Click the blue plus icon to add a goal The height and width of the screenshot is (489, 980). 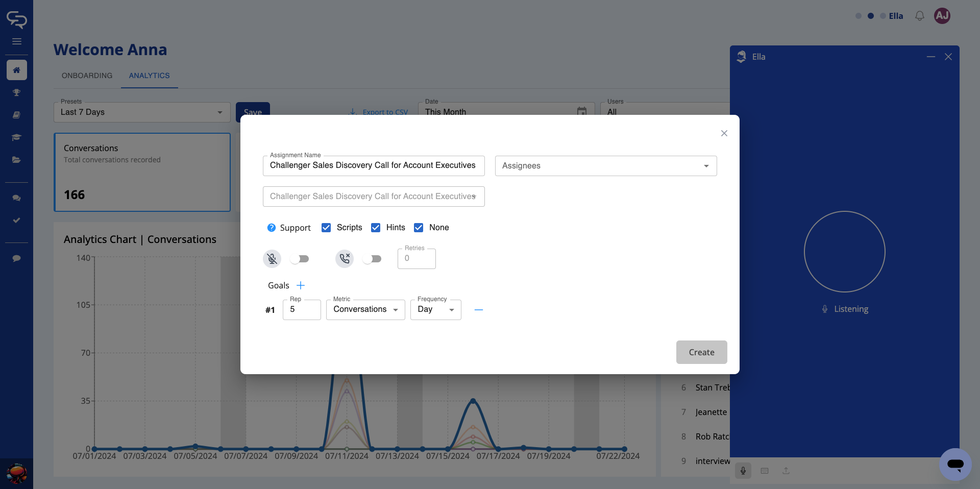(x=301, y=285)
